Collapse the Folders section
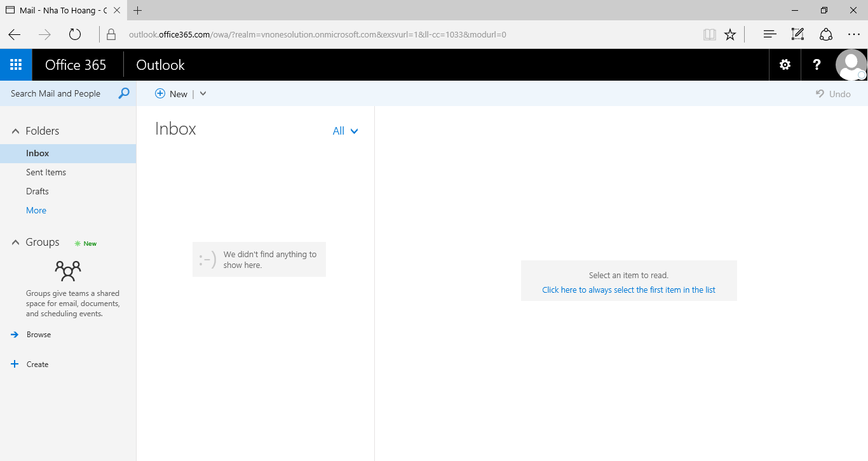Viewport: 868px width, 461px height. tap(16, 131)
